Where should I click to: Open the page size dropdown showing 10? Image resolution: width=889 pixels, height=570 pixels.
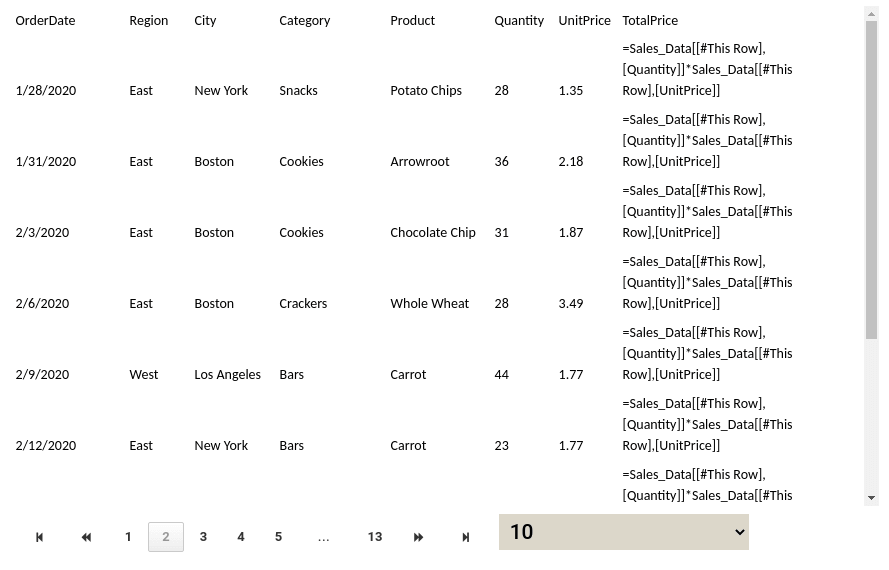[623, 532]
